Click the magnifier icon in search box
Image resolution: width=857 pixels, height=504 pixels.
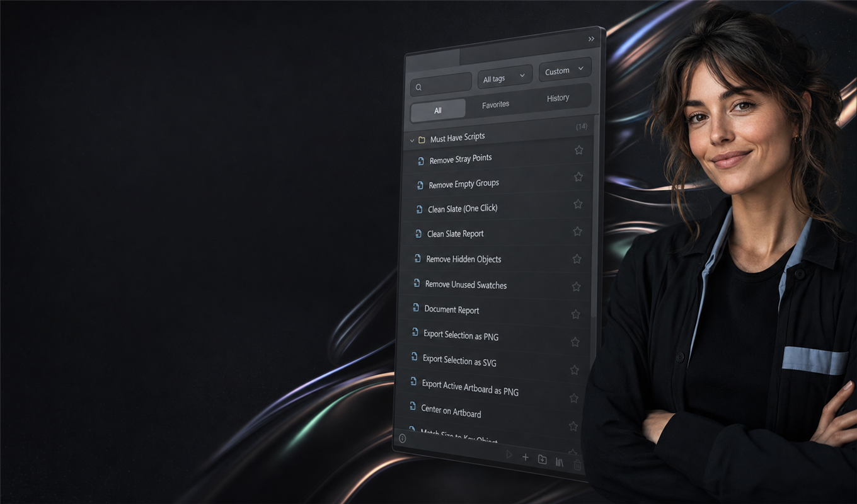pyautogui.click(x=418, y=88)
